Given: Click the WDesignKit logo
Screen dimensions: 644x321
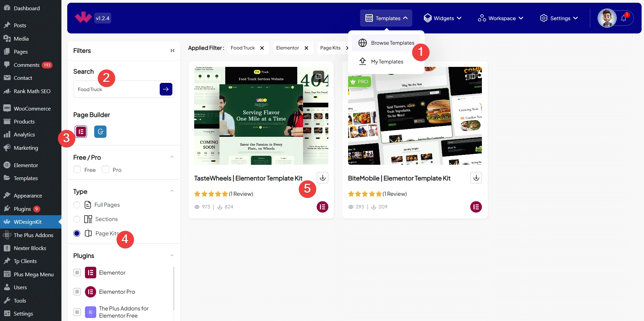Looking at the screenshot, I should [83, 18].
